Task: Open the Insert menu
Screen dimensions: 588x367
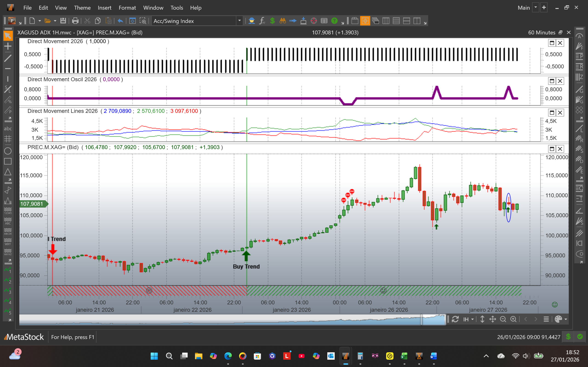Action: [x=105, y=8]
